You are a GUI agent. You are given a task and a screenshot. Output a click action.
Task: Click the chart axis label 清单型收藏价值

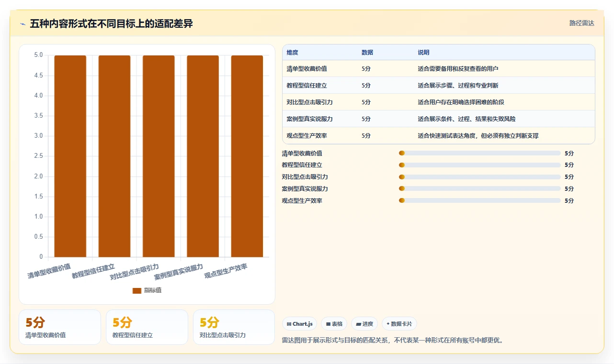click(x=49, y=271)
